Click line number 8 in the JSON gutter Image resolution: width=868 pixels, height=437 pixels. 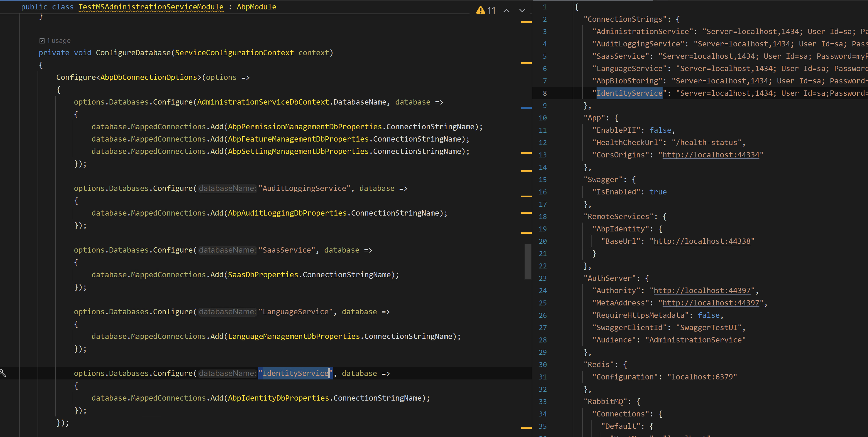click(x=545, y=93)
